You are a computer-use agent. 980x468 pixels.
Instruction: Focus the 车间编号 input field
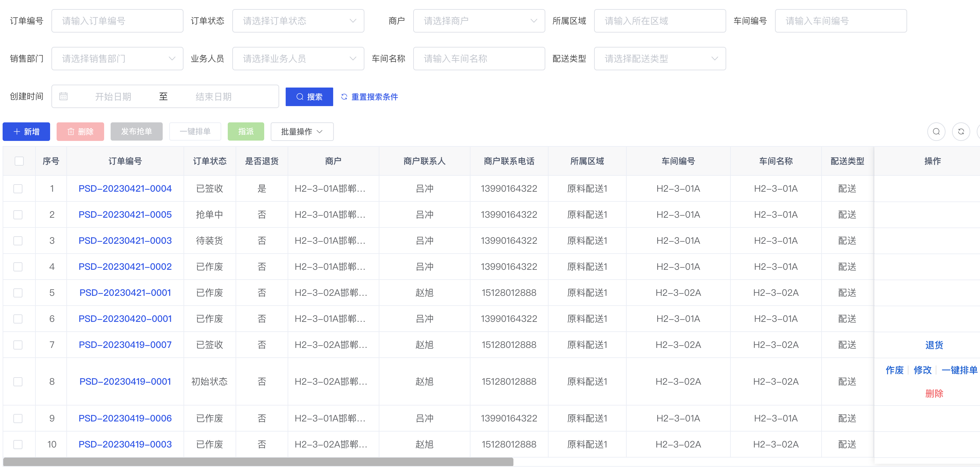point(841,21)
